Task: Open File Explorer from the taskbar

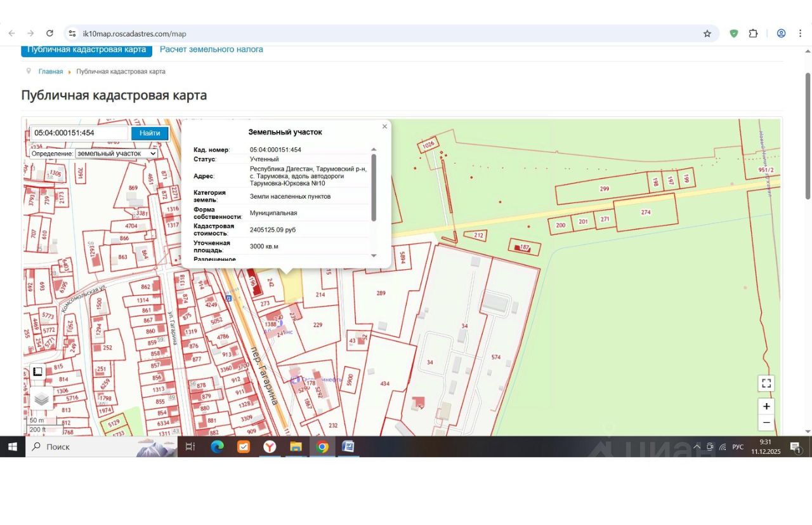Action: click(x=296, y=447)
